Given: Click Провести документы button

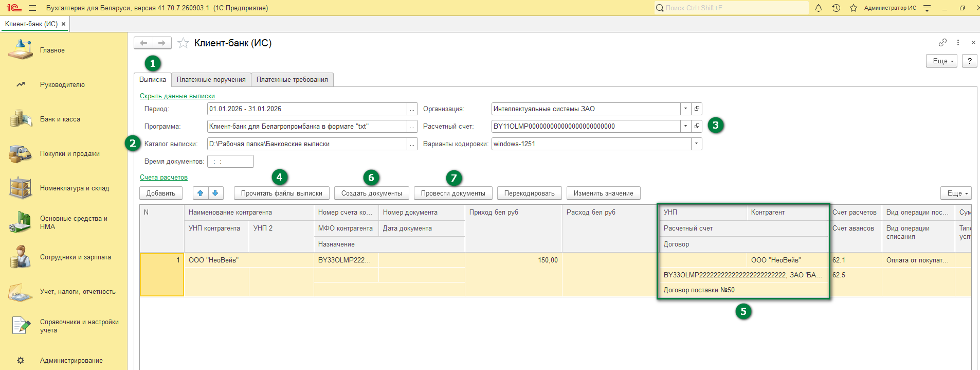Looking at the screenshot, I should tap(453, 193).
